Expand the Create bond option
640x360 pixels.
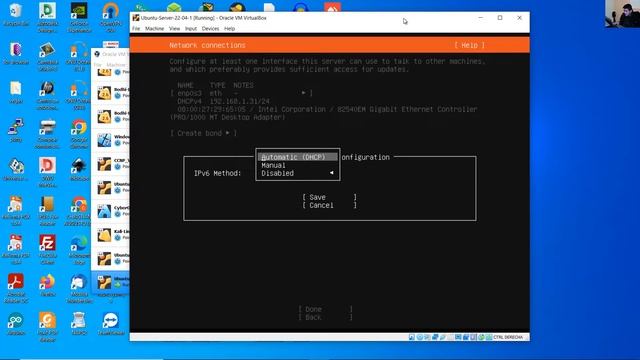tap(203, 133)
